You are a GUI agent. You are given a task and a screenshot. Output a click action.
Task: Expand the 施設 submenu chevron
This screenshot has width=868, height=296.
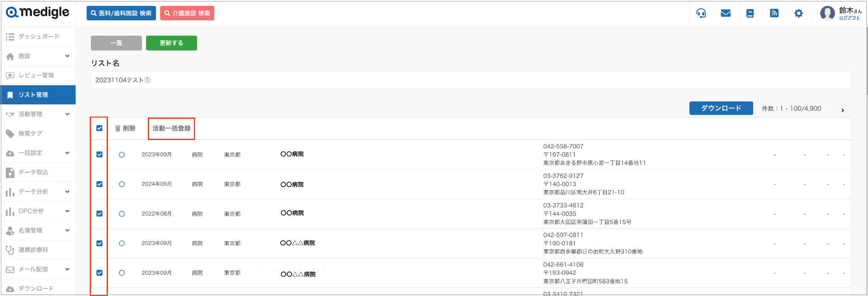(67, 56)
